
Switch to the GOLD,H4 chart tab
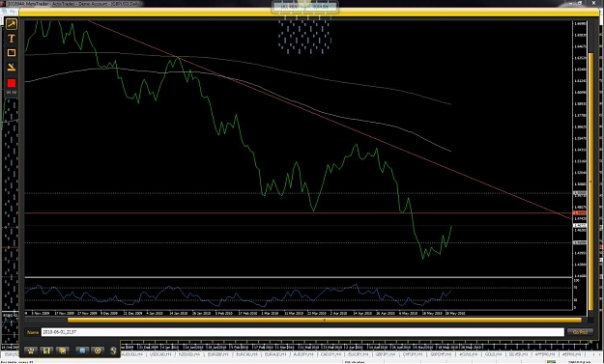pos(493,354)
